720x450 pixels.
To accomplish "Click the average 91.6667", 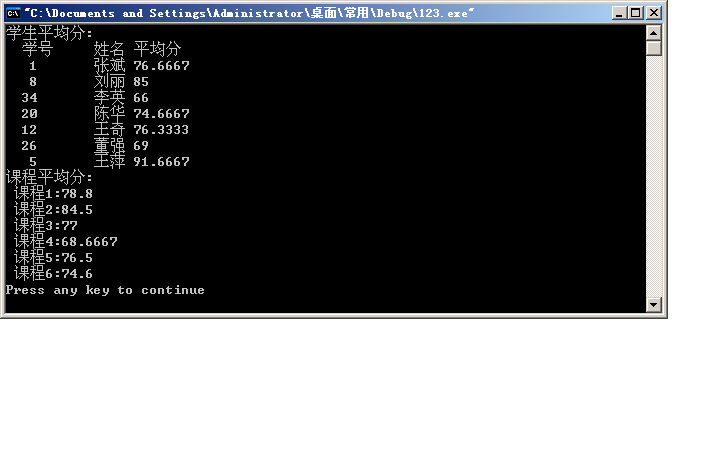I will pyautogui.click(x=161, y=162).
